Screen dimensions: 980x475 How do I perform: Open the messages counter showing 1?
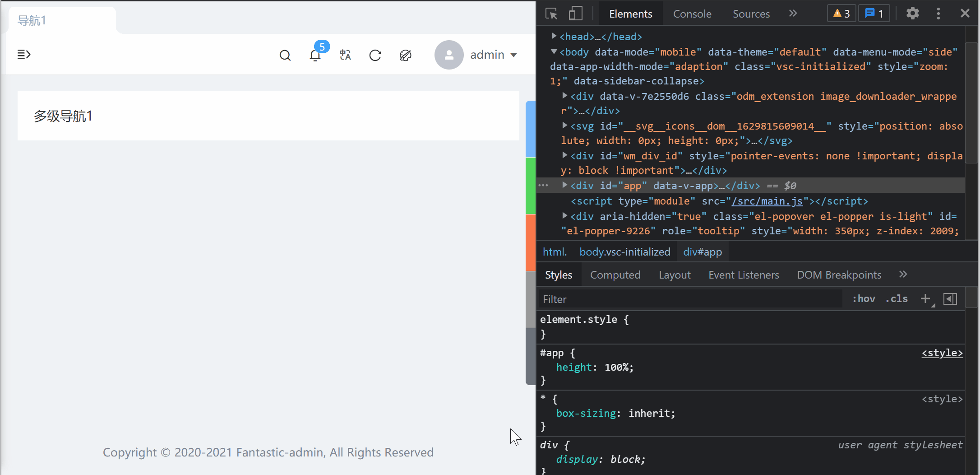(874, 14)
